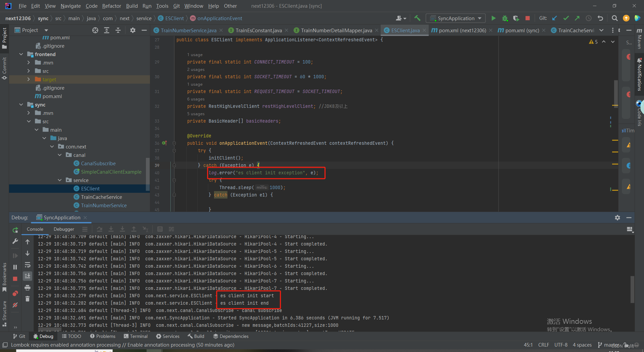Viewport: 644px width, 352px height.
Task: Click UTF-8 encoding in status bar
Action: tap(561, 345)
